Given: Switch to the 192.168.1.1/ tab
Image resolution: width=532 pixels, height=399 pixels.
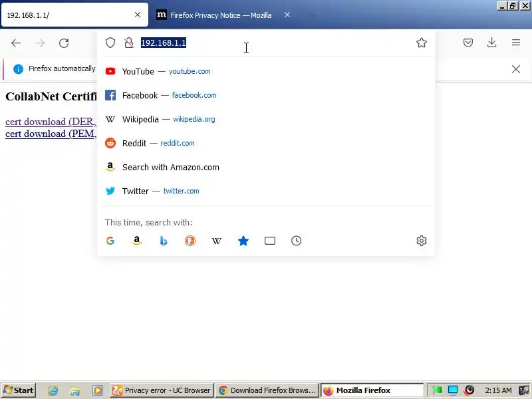Looking at the screenshot, I should point(74,15).
